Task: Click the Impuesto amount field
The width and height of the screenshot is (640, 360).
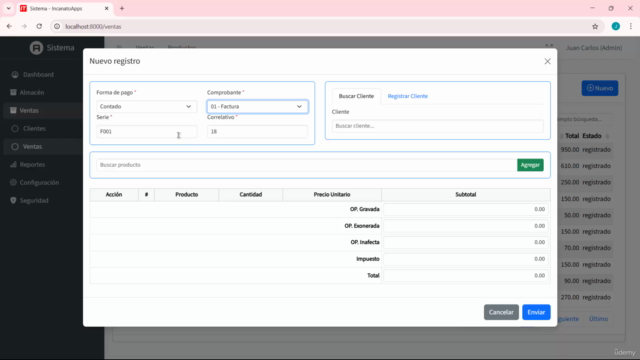Action: (x=466, y=259)
